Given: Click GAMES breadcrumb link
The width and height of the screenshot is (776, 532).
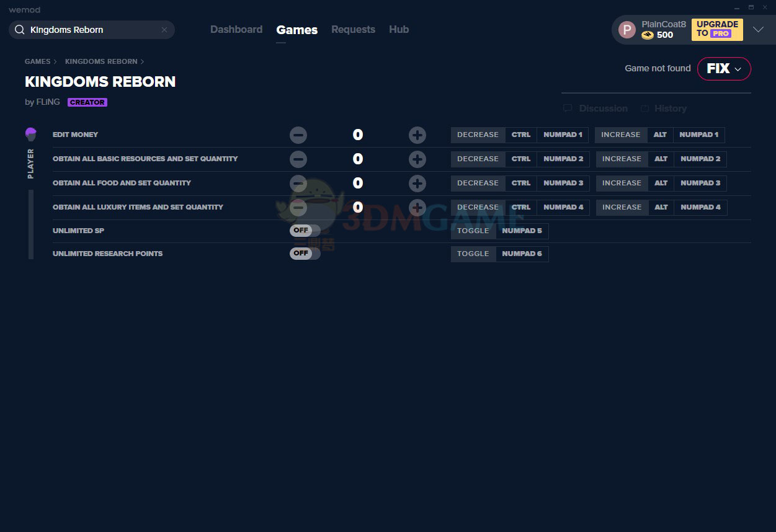Looking at the screenshot, I should 37,61.
